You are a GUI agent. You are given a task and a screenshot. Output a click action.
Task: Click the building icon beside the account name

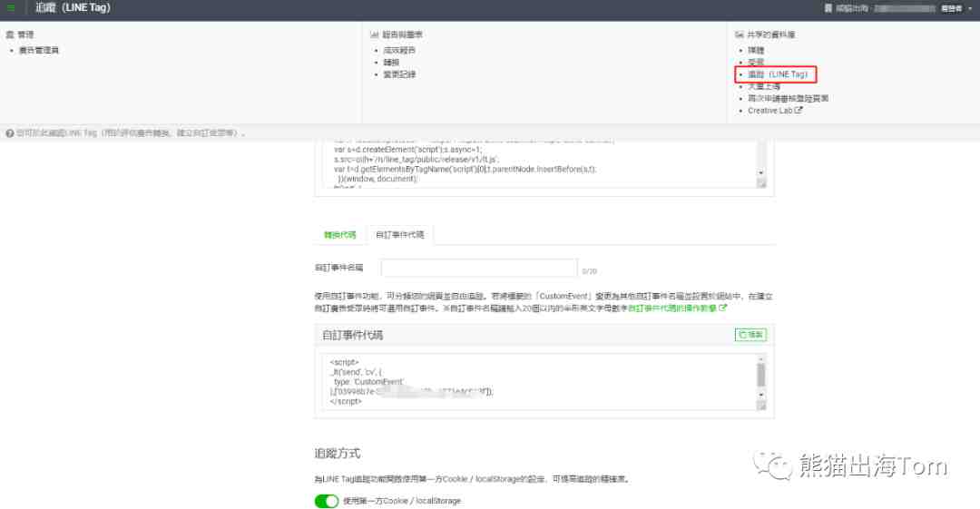828,8
